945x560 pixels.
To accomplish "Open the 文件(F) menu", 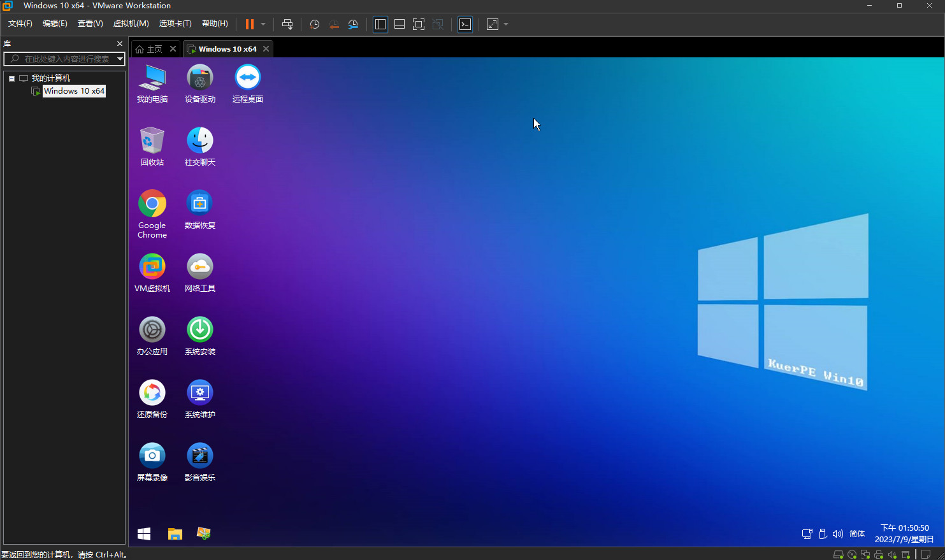I will 20,24.
